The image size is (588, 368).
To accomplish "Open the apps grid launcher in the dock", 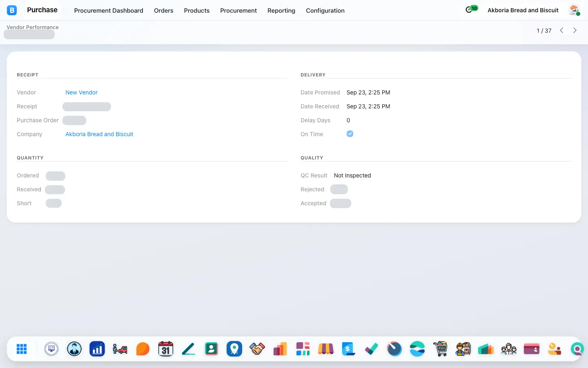I will [22, 349].
